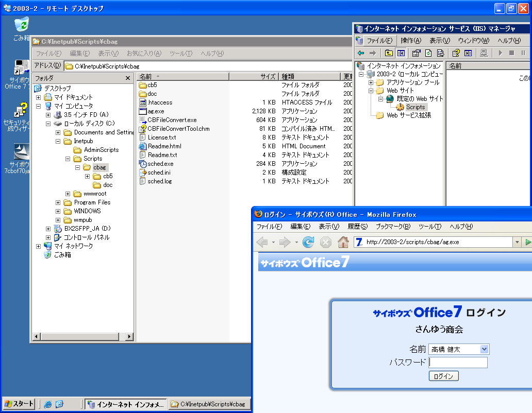
Task: Expand My Documents tree node
Action: point(38,97)
